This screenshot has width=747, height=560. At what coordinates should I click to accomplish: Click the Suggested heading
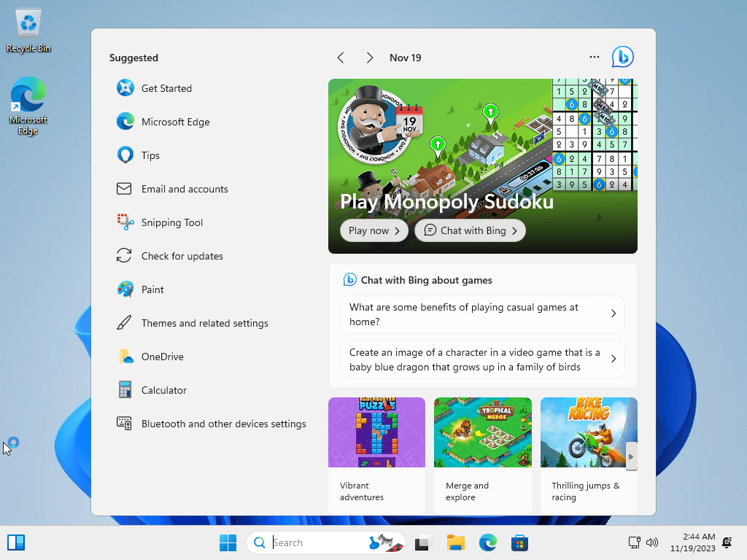pyautogui.click(x=134, y=58)
